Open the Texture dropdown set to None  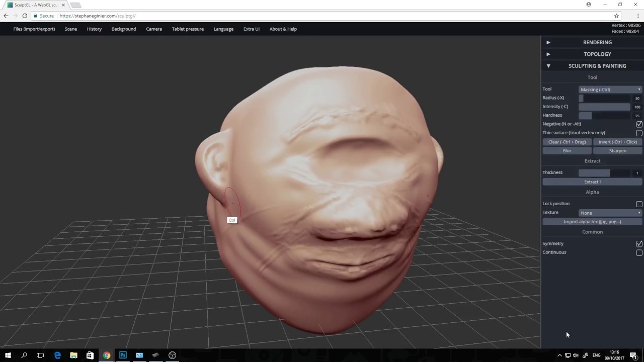click(610, 213)
